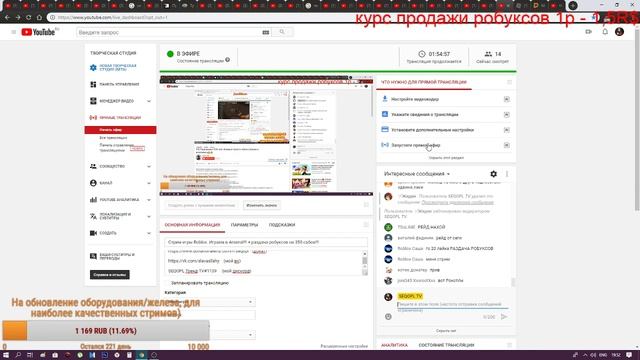Click the Change thumbnail button

pyautogui.click(x=262, y=205)
